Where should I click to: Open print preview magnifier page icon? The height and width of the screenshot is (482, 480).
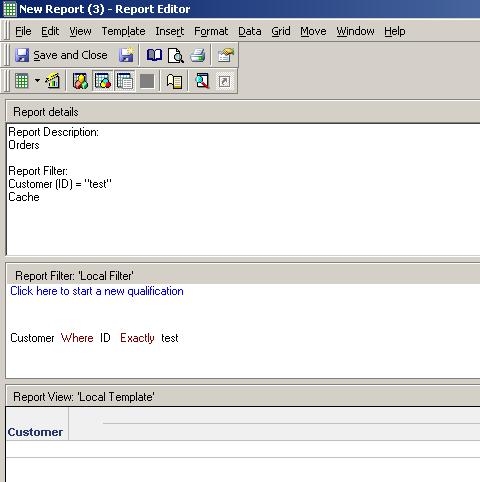coord(176,55)
